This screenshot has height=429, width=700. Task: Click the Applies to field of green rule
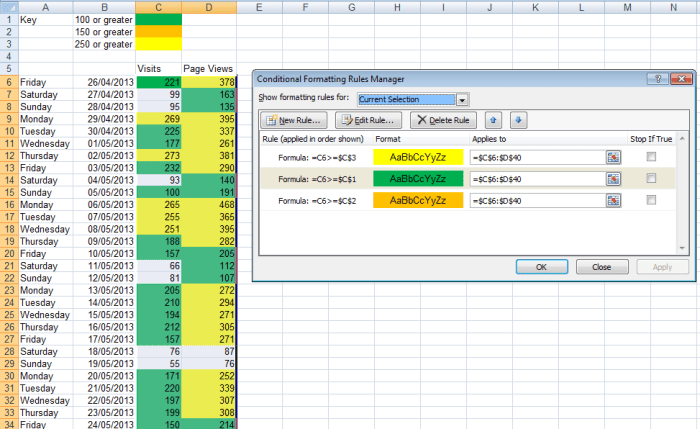pyautogui.click(x=535, y=178)
